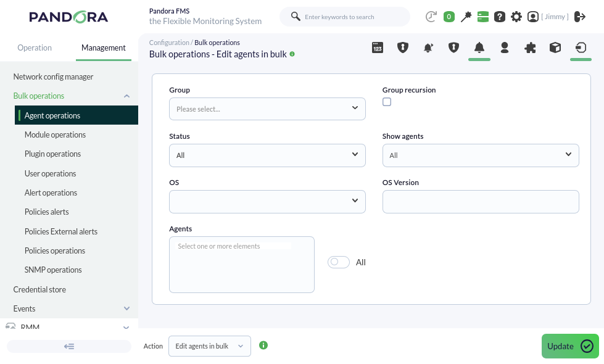Open the magic wand wizard icon
Image resolution: width=604 pixels, height=364 pixels.
point(466,17)
